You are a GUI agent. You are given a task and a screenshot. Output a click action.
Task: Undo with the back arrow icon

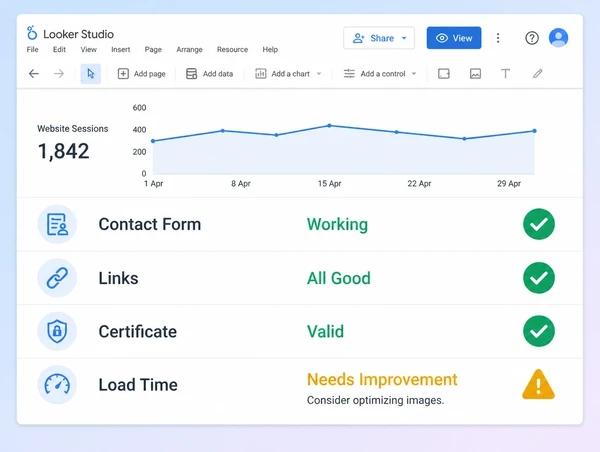(x=34, y=73)
